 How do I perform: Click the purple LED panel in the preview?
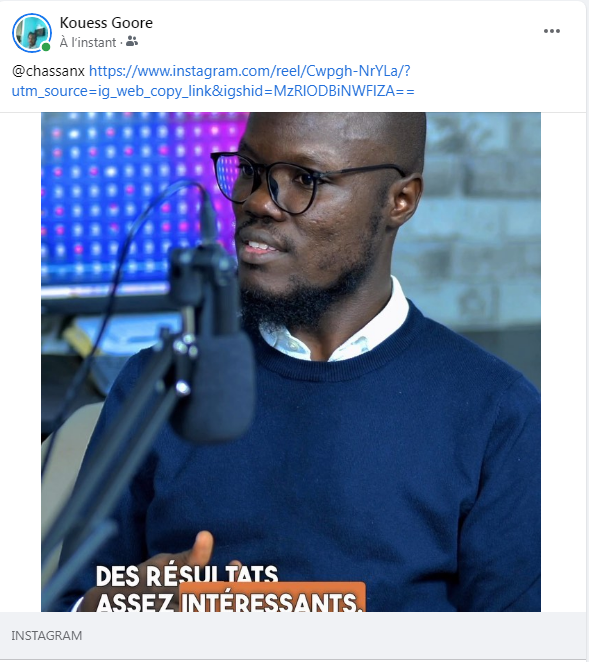(139, 198)
